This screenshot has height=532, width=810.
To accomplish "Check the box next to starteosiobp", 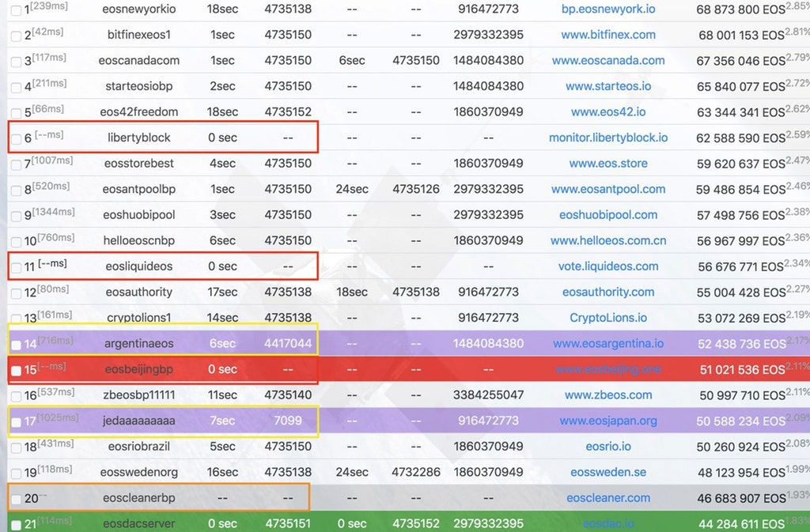I will [x=16, y=88].
